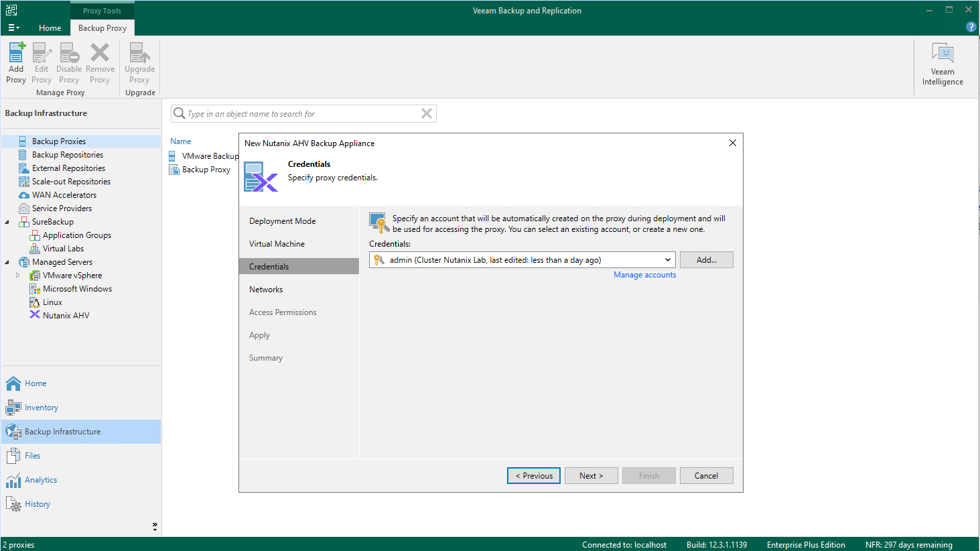Go to the Deployment Mode wizard step
This screenshot has height=551, width=980.
tap(282, 221)
